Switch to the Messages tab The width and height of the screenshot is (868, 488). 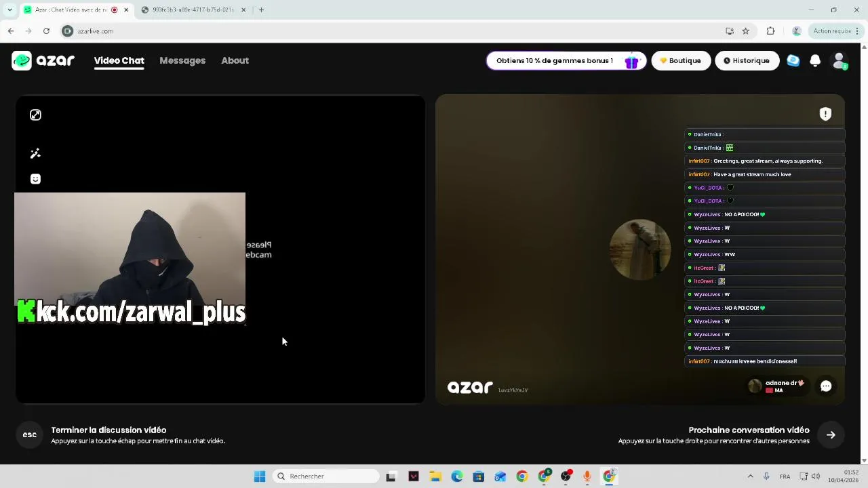(182, 60)
